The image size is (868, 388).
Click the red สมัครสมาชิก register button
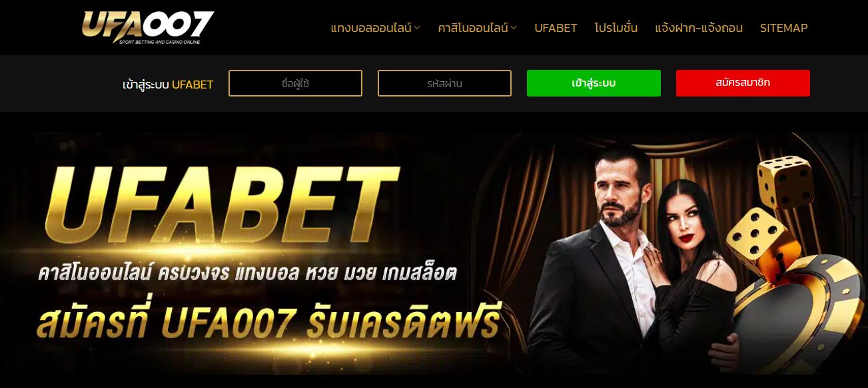(743, 83)
